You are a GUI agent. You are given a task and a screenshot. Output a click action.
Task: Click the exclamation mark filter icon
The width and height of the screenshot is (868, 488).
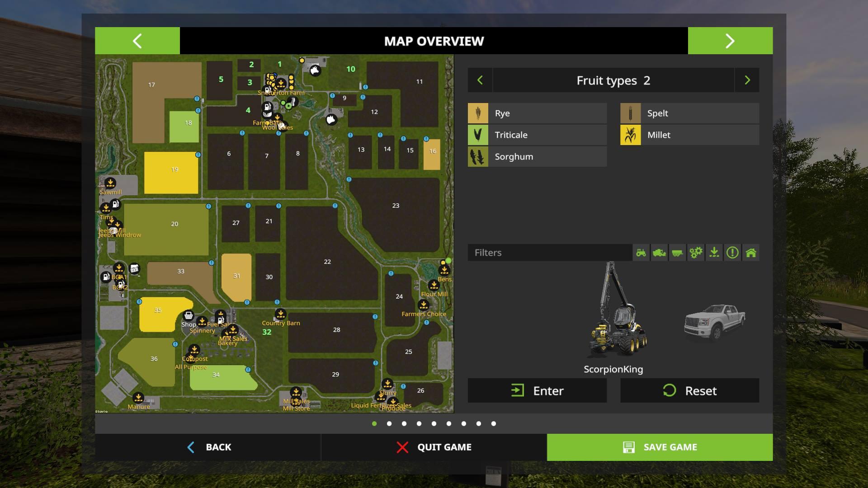pos(732,253)
